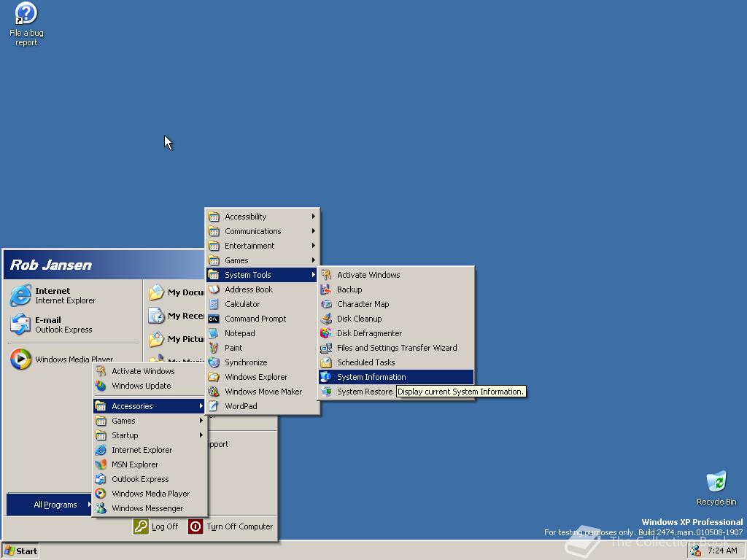Click the MSN Explorer butterfly icon
Screen dimensions: 747x560
pyautogui.click(x=101, y=464)
